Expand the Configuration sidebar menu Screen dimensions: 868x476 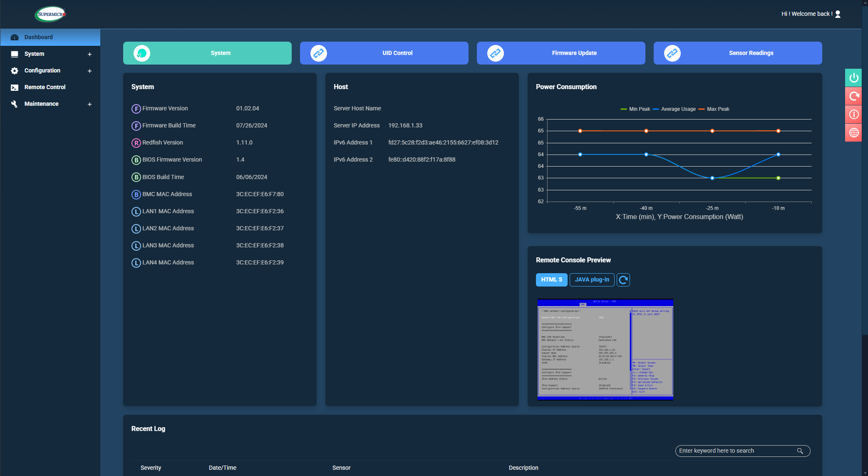[x=89, y=71]
